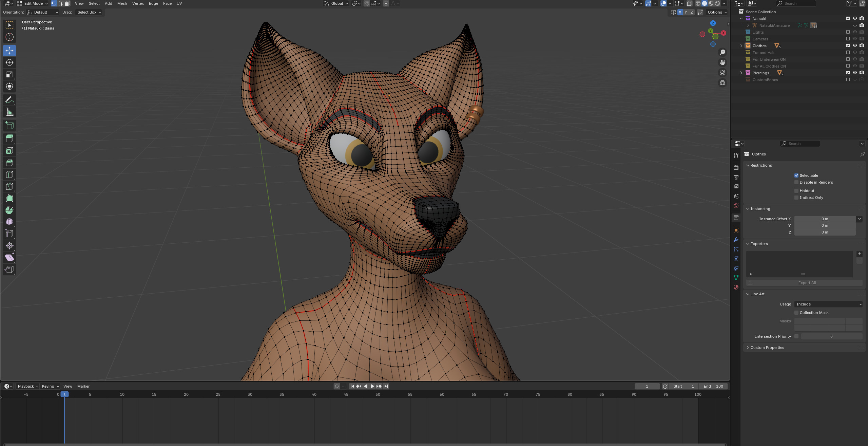Select the Shrink/Fatten tool
Image resolution: width=868 pixels, height=446 pixels.
click(9, 245)
